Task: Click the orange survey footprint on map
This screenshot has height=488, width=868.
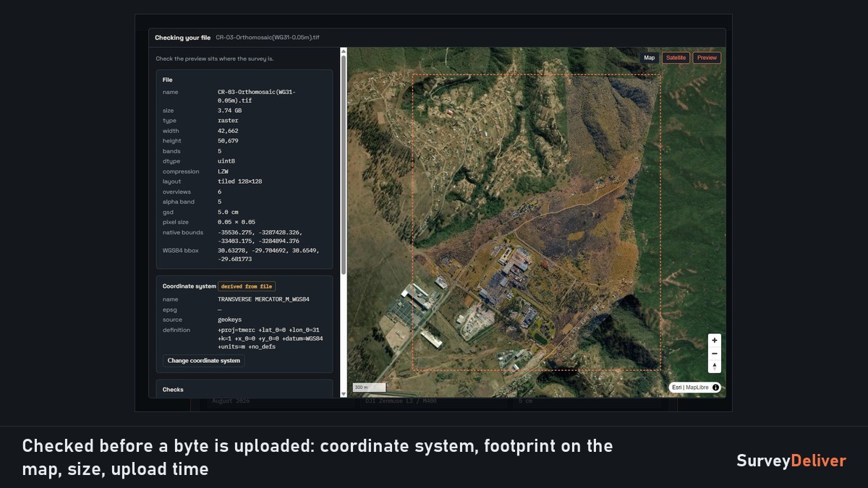Action: click(536, 223)
